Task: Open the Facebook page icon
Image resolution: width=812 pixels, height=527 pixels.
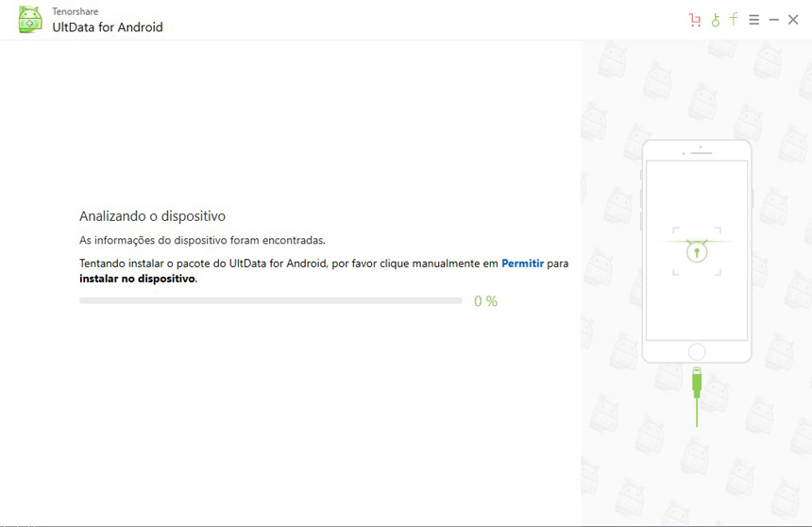Action: (734, 20)
